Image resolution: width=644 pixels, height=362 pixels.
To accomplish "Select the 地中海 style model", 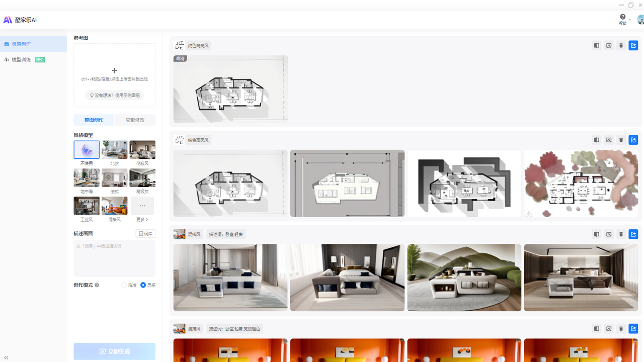I will coord(87,178).
